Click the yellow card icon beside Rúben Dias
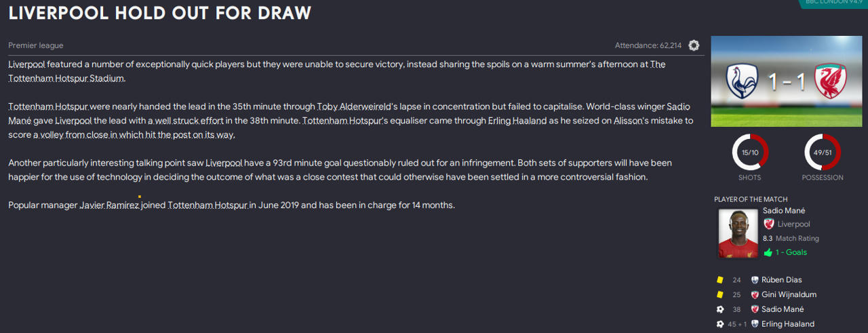Viewport: 868px width, 333px height. point(719,280)
